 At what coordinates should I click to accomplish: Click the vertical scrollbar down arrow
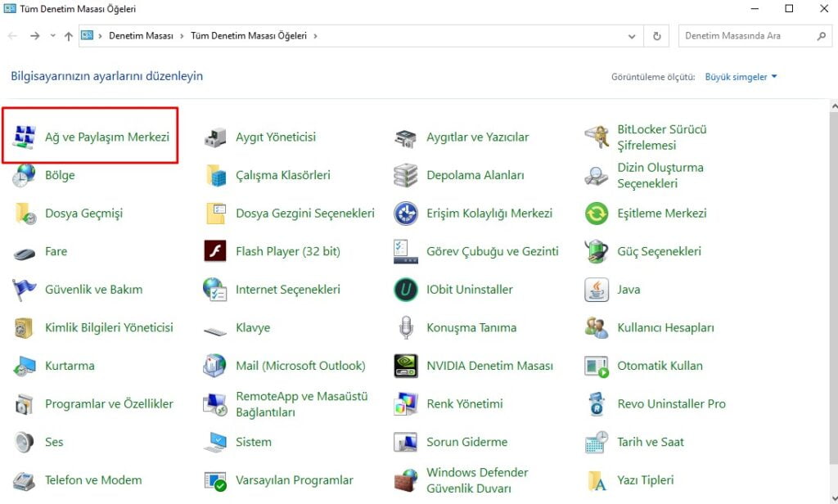[x=832, y=497]
